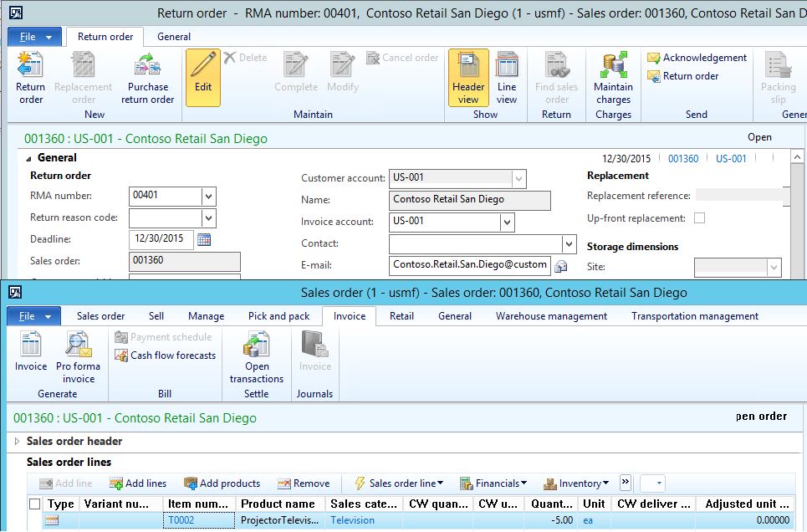Open the RMA number dropdown
Screen dimensions: 807x532
coord(208,197)
